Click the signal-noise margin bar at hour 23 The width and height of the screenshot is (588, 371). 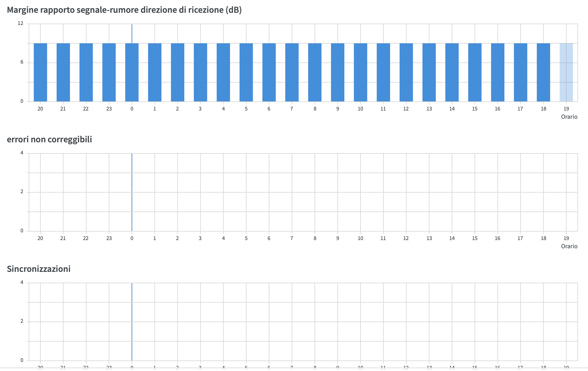pos(109,72)
